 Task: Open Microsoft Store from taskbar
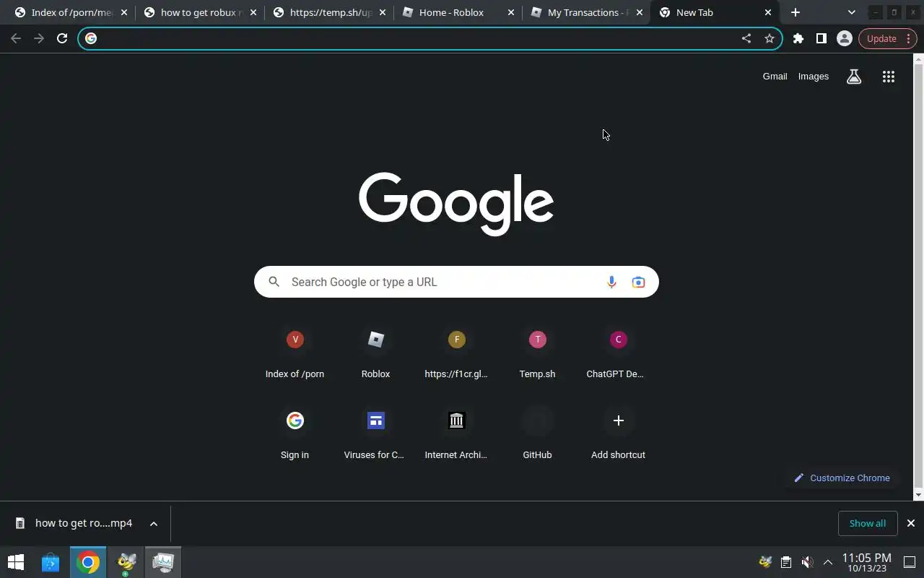point(51,562)
